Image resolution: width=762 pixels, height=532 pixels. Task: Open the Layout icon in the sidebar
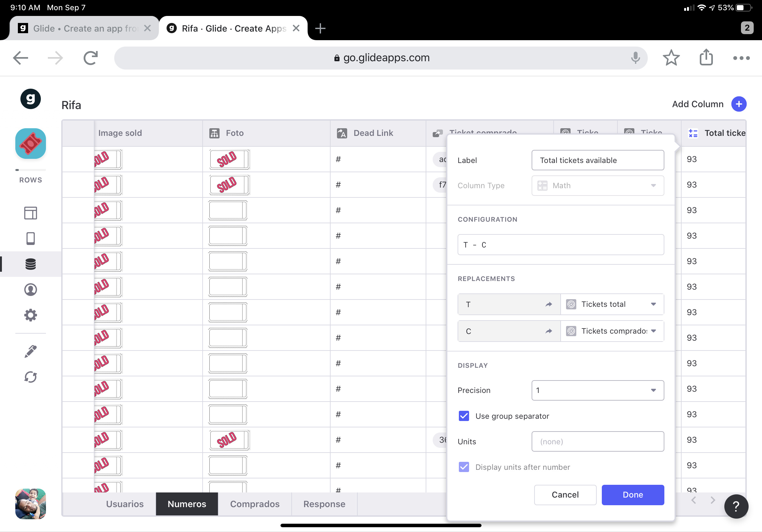(x=31, y=213)
